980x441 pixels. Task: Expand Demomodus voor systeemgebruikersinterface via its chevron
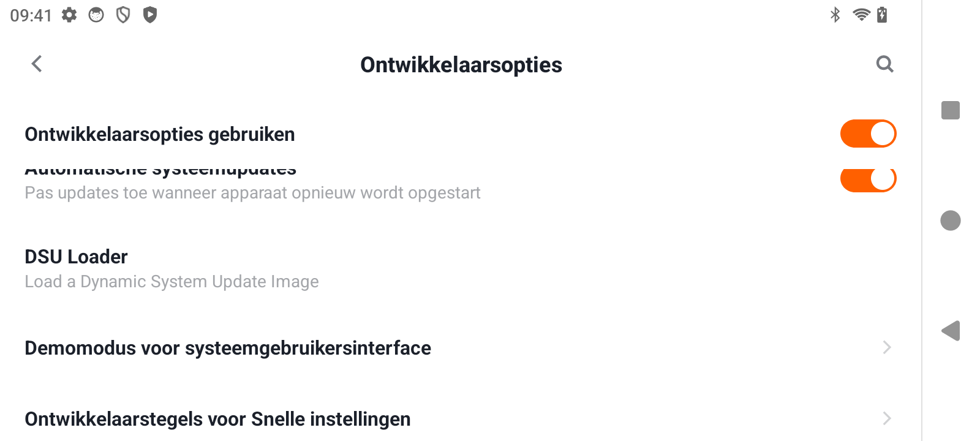886,347
